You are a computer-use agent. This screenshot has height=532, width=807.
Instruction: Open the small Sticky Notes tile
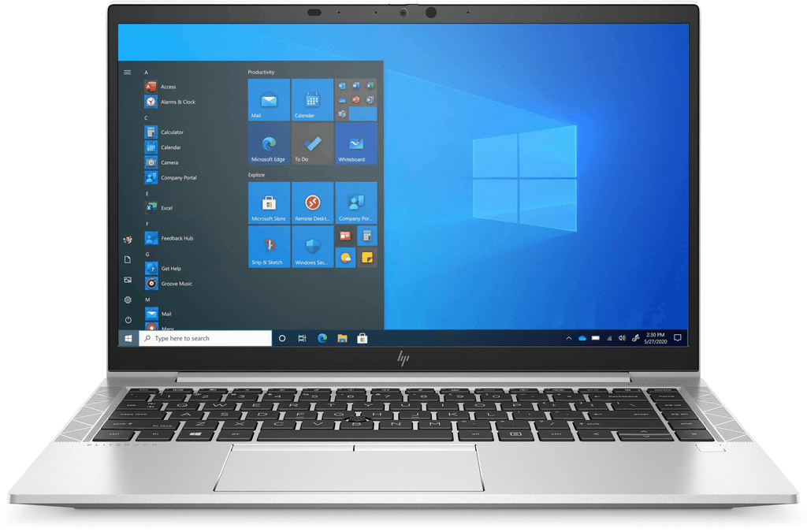[367, 257]
